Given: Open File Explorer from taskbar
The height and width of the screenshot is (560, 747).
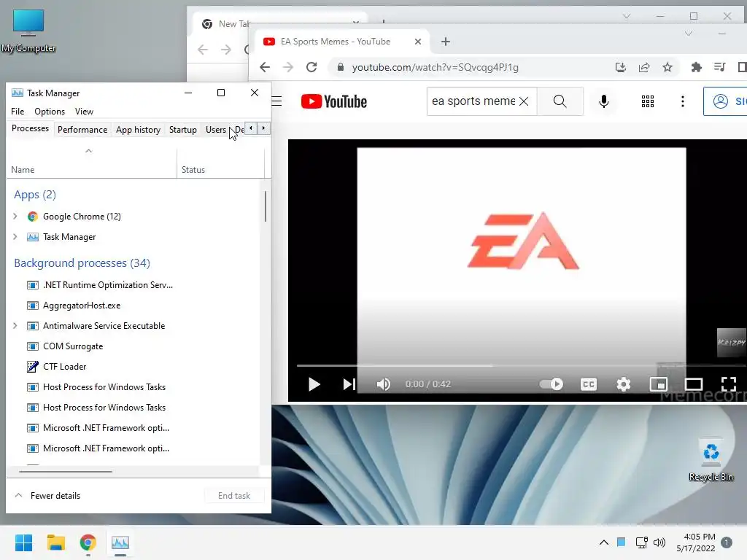Looking at the screenshot, I should point(55,542).
